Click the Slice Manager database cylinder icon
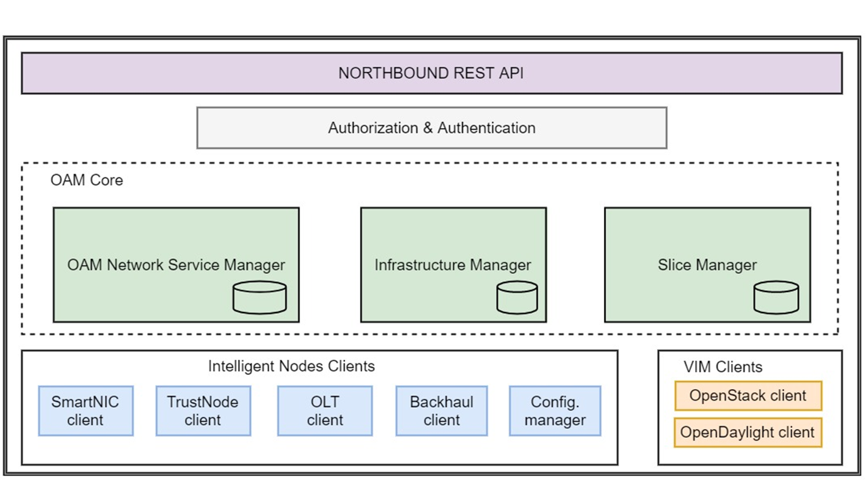This screenshot has width=868, height=488. [776, 298]
